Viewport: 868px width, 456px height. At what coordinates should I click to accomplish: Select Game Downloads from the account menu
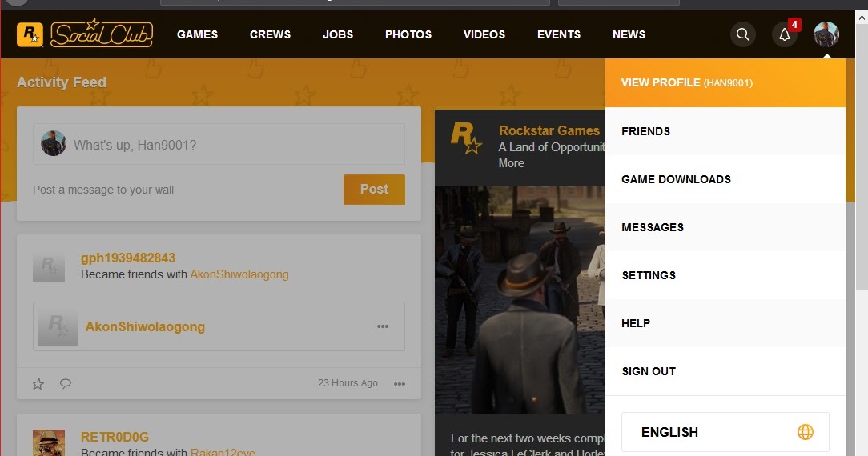click(x=725, y=179)
